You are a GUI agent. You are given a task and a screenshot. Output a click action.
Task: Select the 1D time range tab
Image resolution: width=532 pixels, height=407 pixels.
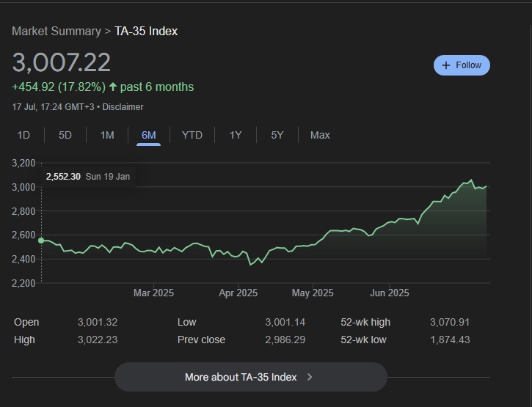(23, 135)
